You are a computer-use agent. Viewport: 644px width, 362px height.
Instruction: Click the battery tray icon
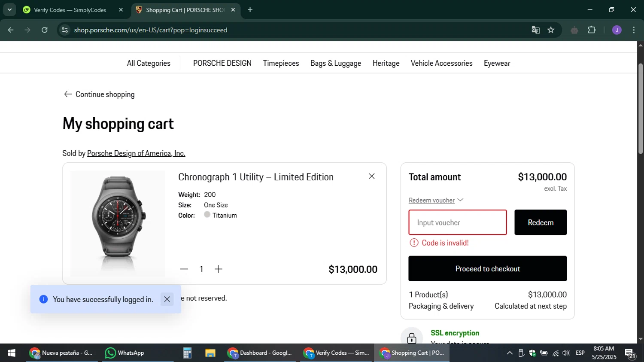544,353
